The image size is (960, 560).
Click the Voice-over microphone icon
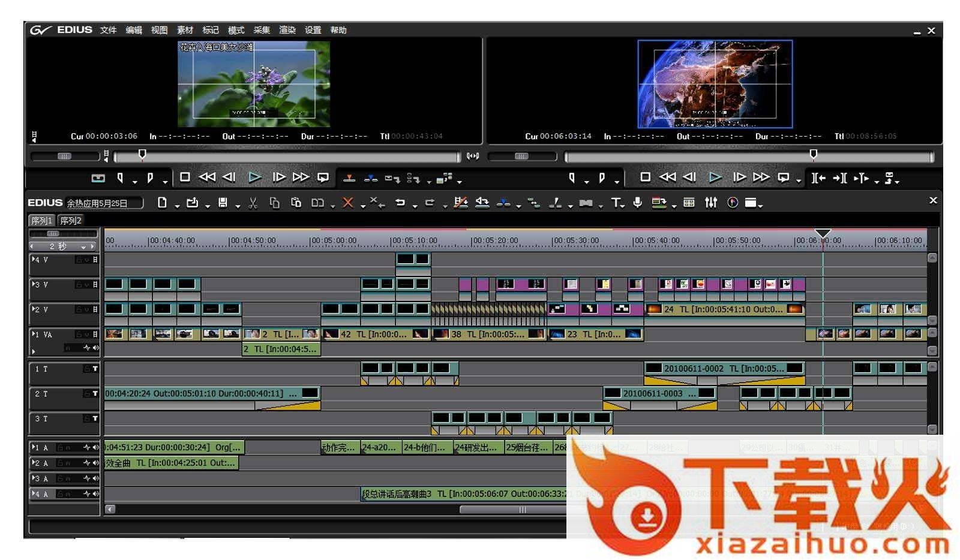click(x=637, y=203)
